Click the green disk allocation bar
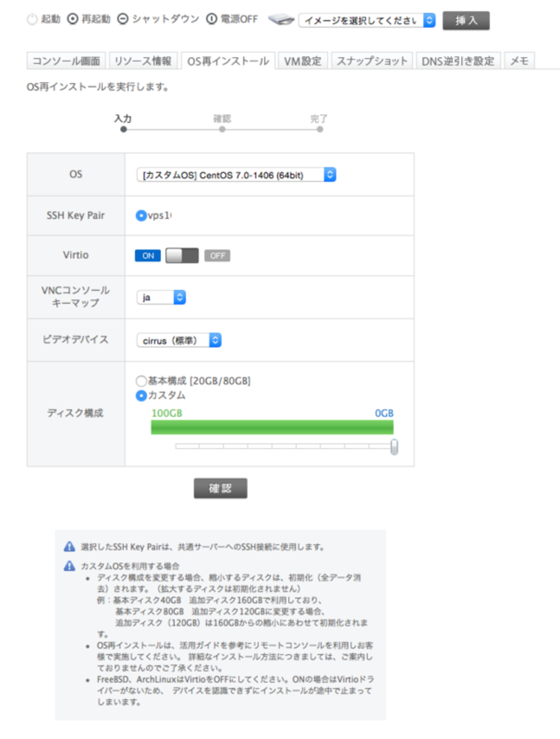This screenshot has width=560, height=739. (272, 427)
